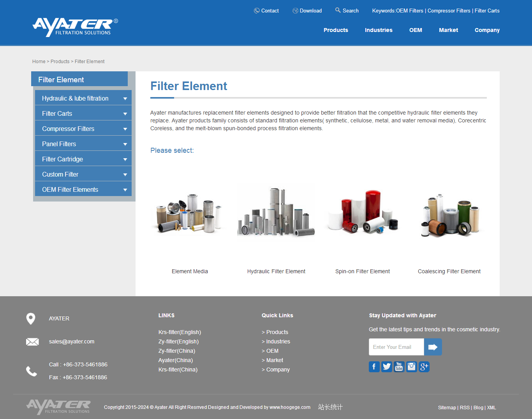
Task: Click the envelope email icon in footer
Action: pyautogui.click(x=32, y=342)
